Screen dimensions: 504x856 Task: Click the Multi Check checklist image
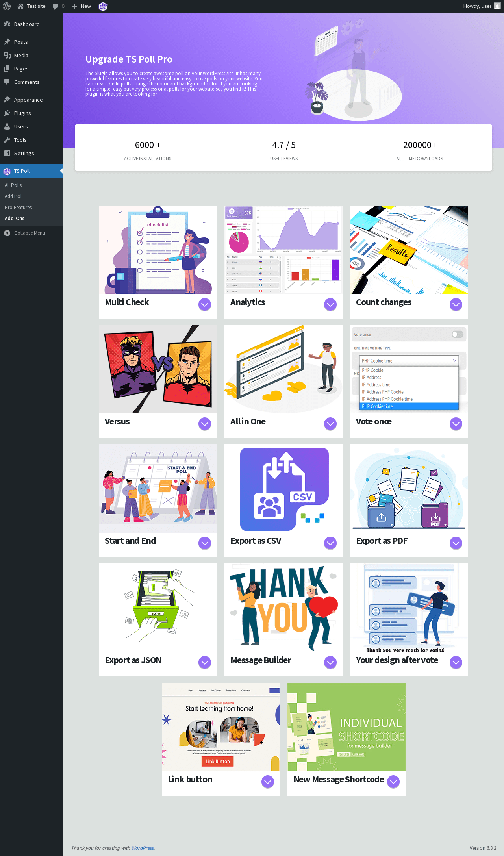(x=158, y=250)
